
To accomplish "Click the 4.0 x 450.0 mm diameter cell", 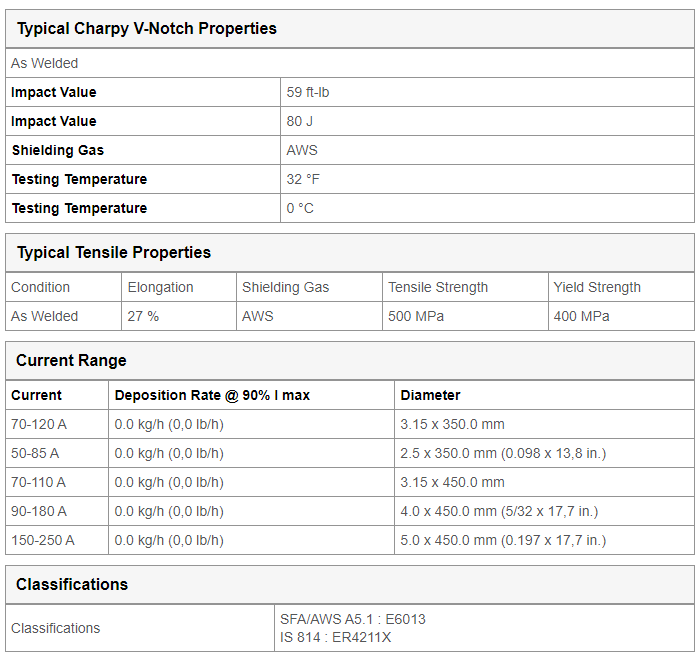I will 544,511.
